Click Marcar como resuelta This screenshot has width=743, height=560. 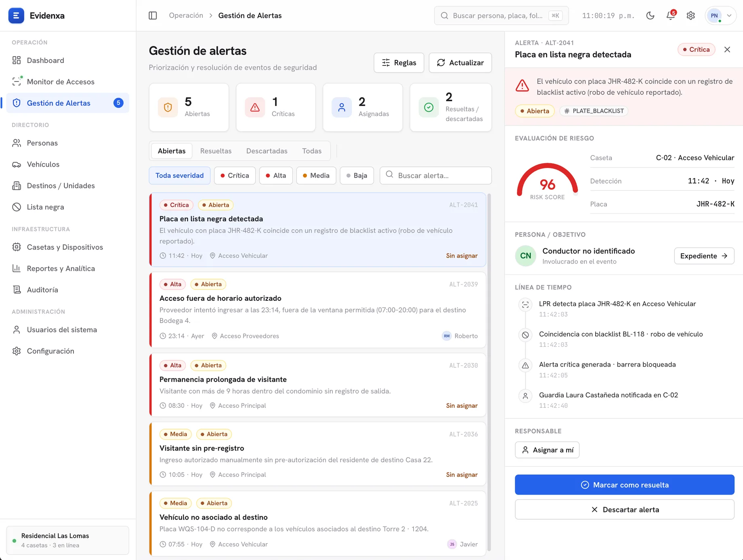tap(624, 484)
